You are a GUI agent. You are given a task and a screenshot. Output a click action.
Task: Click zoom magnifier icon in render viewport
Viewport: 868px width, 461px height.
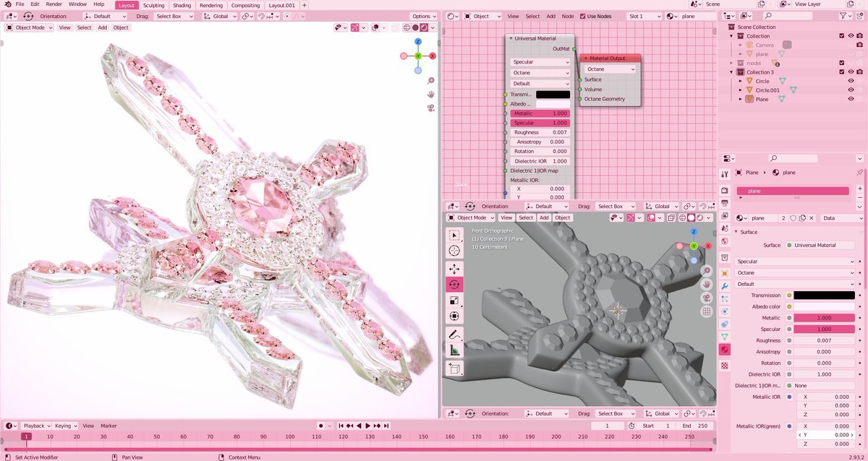[431, 81]
